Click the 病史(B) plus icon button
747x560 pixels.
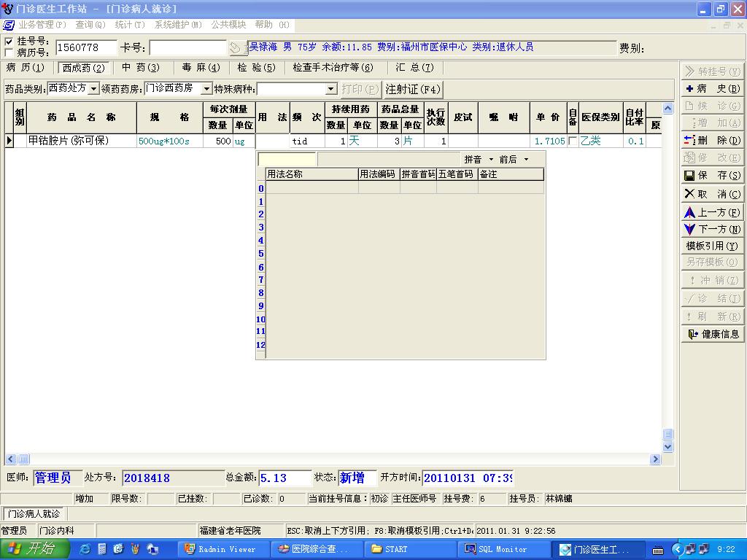(x=713, y=88)
